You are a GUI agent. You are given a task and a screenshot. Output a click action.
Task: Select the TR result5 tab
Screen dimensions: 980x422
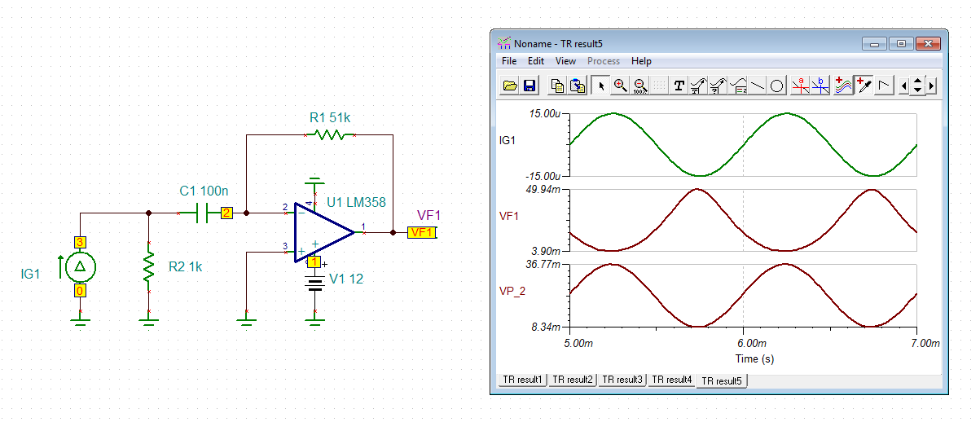tap(723, 380)
